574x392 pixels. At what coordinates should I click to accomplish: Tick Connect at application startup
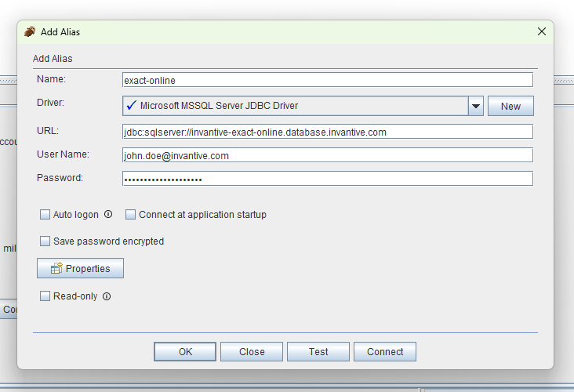131,215
